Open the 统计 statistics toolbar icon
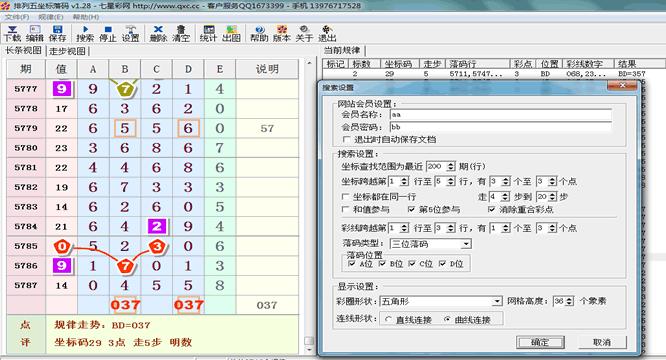Viewport: 666px width, 360px height. tap(209, 34)
